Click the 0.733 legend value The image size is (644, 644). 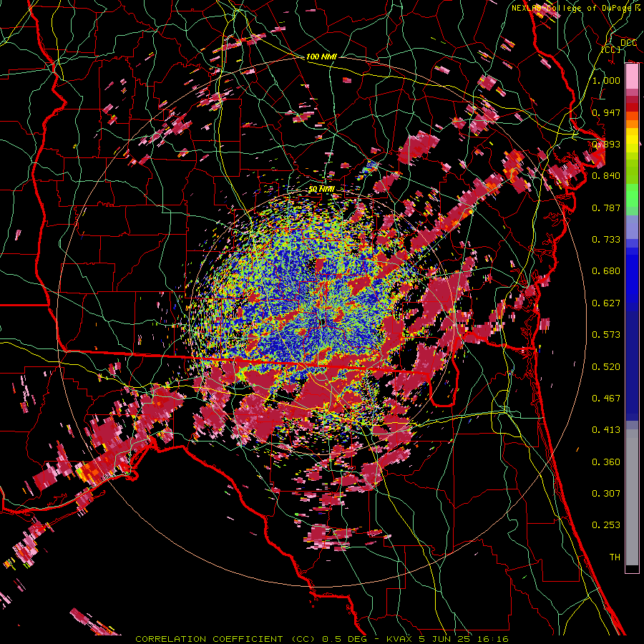606,240
